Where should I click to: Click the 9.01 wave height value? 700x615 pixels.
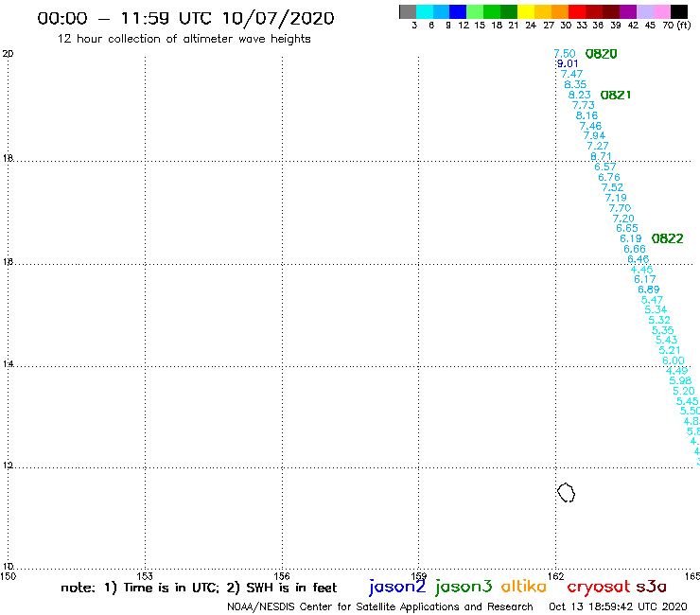coord(568,64)
